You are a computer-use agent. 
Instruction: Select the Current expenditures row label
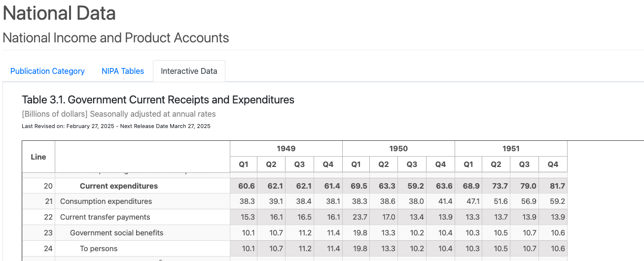(119, 186)
